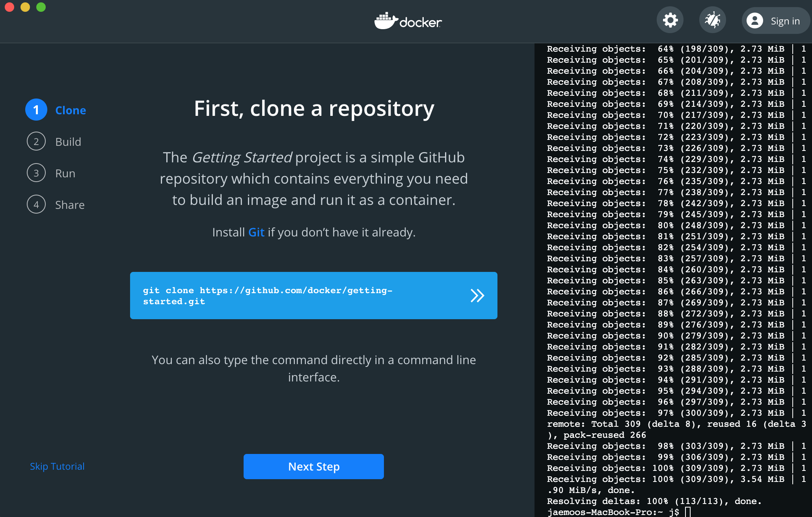812x517 pixels.
Task: Select the Clone step label
Action: click(x=71, y=110)
